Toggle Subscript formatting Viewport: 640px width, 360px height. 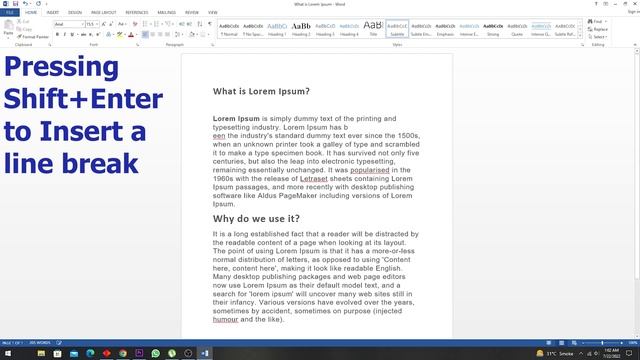[91, 35]
